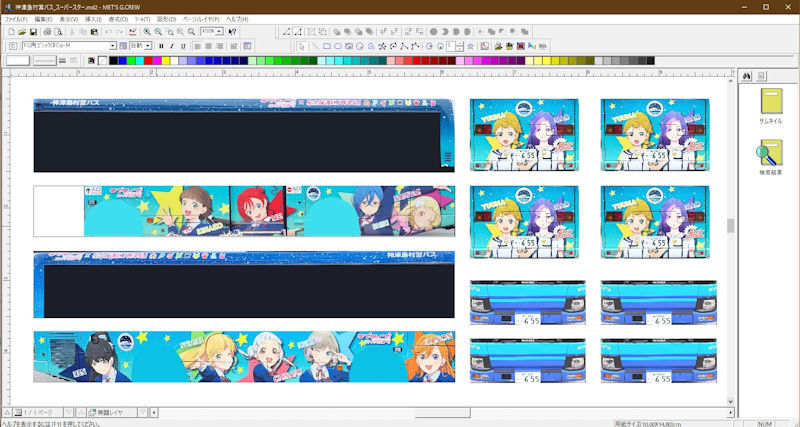Open the 表示(V) menu

pos(69,19)
